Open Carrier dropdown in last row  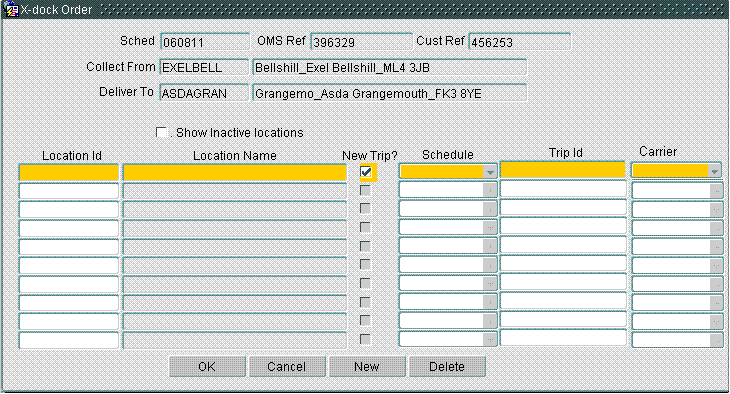pyautogui.click(x=716, y=340)
